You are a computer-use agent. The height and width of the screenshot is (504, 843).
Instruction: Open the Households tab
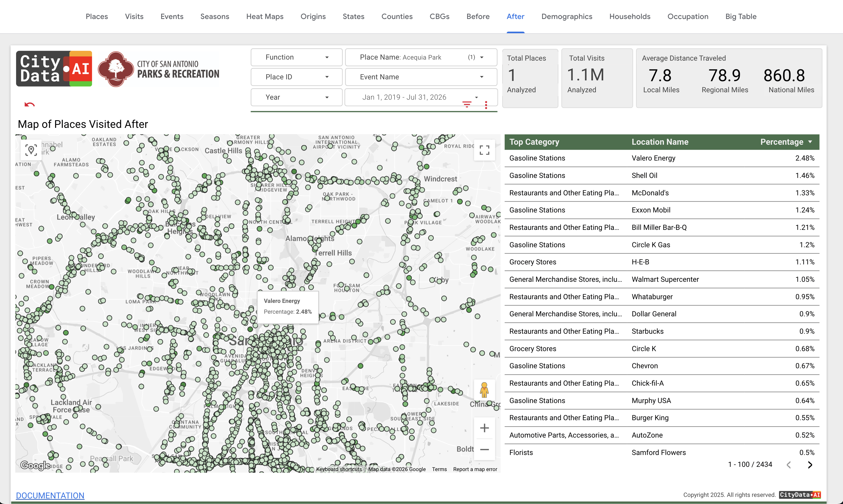(x=630, y=16)
